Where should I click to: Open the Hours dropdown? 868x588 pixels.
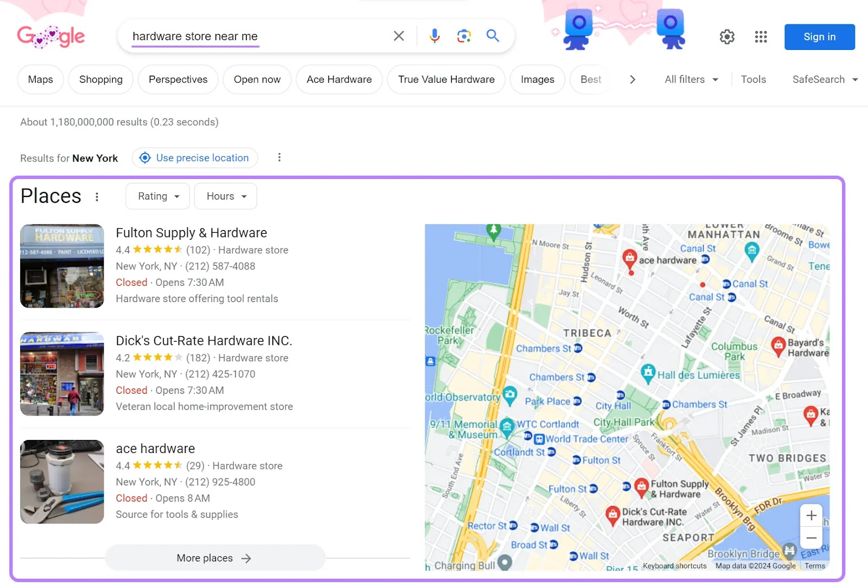(225, 196)
